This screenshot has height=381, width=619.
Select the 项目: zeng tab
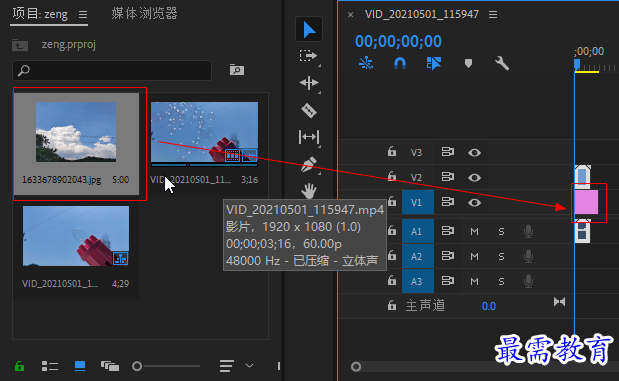point(40,14)
